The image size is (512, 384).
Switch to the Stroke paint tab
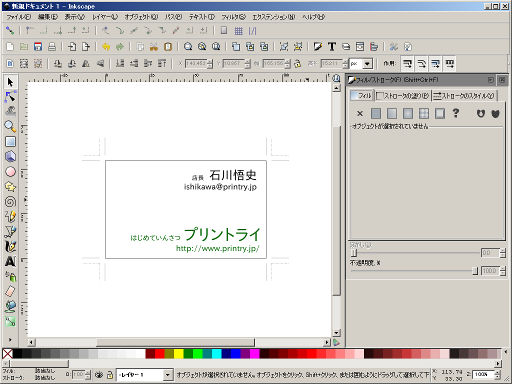403,96
